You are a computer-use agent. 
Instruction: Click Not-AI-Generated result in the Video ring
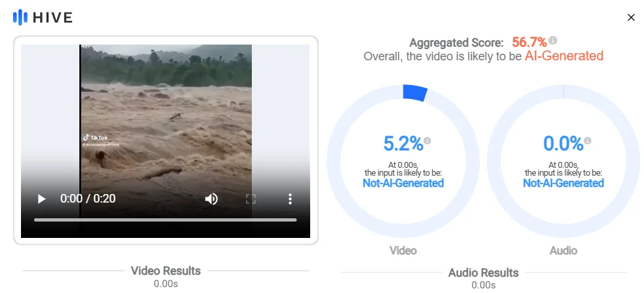(403, 183)
